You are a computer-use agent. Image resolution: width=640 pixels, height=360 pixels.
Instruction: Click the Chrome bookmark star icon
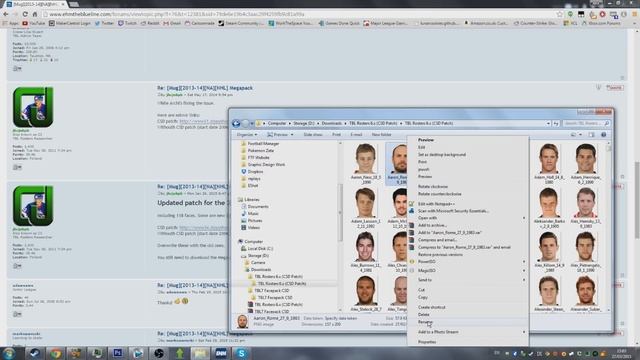pos(560,14)
